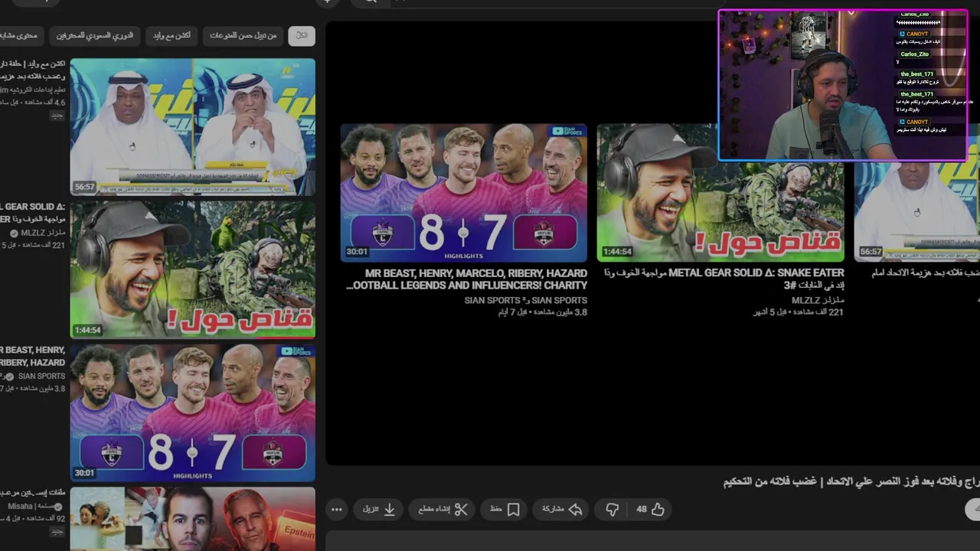
Task: Open SIAN SPORTS channel under end-screen video
Action: click(525, 301)
